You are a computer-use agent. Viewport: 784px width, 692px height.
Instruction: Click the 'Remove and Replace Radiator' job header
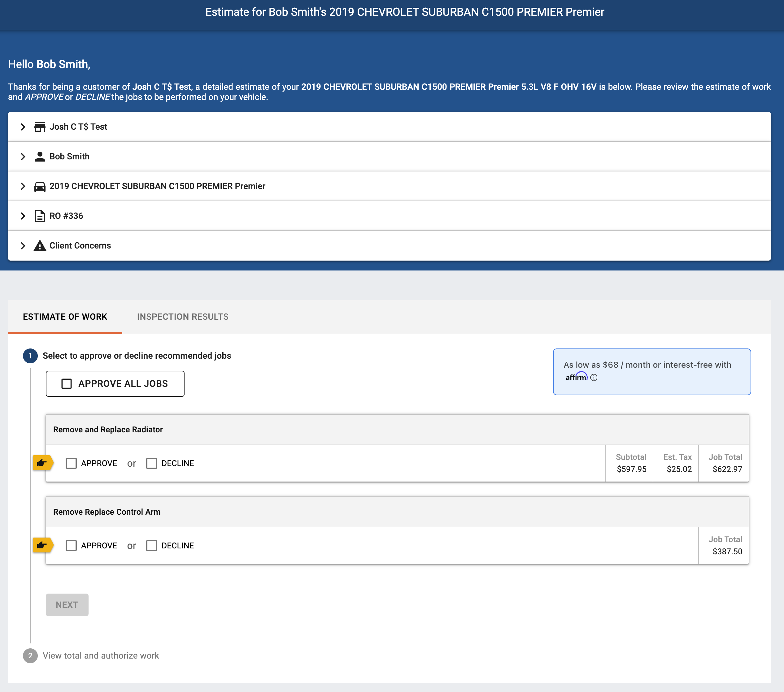pos(397,430)
